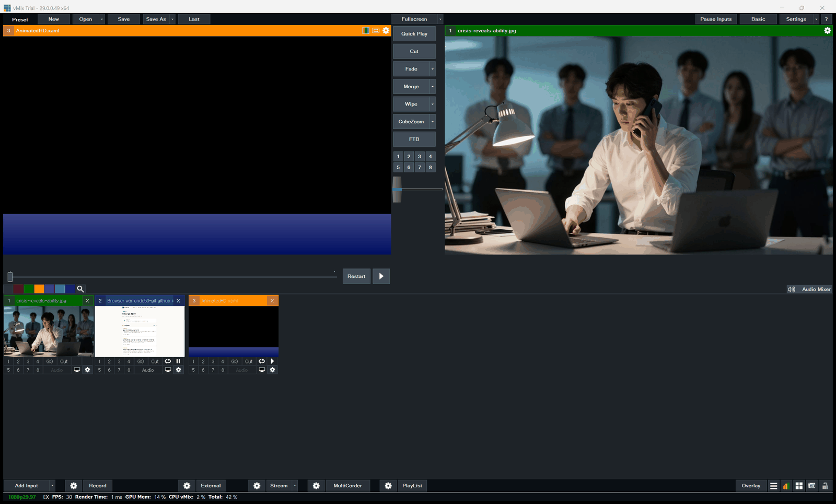Toggle loop on Browser input 2
The image size is (836, 504).
pos(168,361)
